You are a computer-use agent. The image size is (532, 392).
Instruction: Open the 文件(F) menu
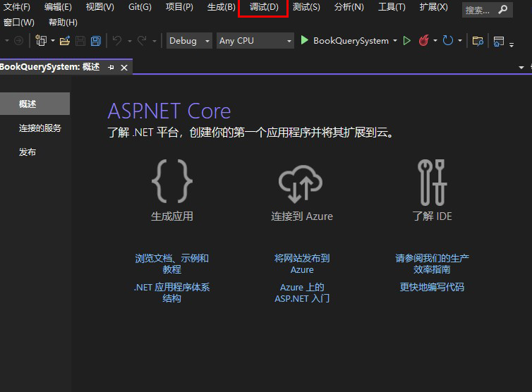click(x=17, y=7)
